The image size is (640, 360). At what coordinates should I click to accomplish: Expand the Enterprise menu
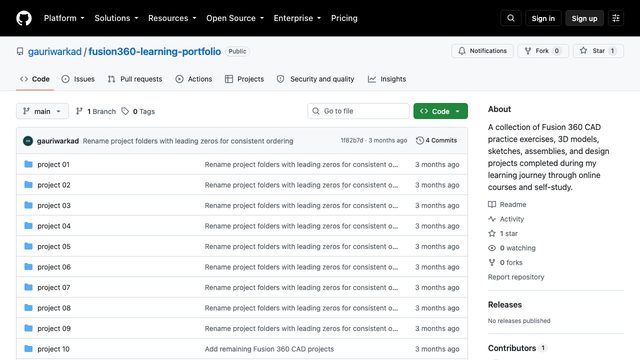pos(297,18)
